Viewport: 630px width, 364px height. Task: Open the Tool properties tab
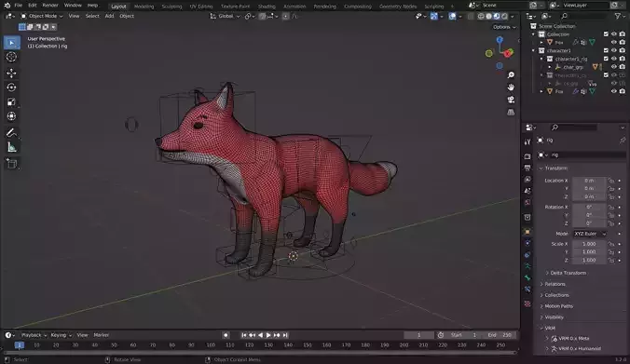[527, 142]
